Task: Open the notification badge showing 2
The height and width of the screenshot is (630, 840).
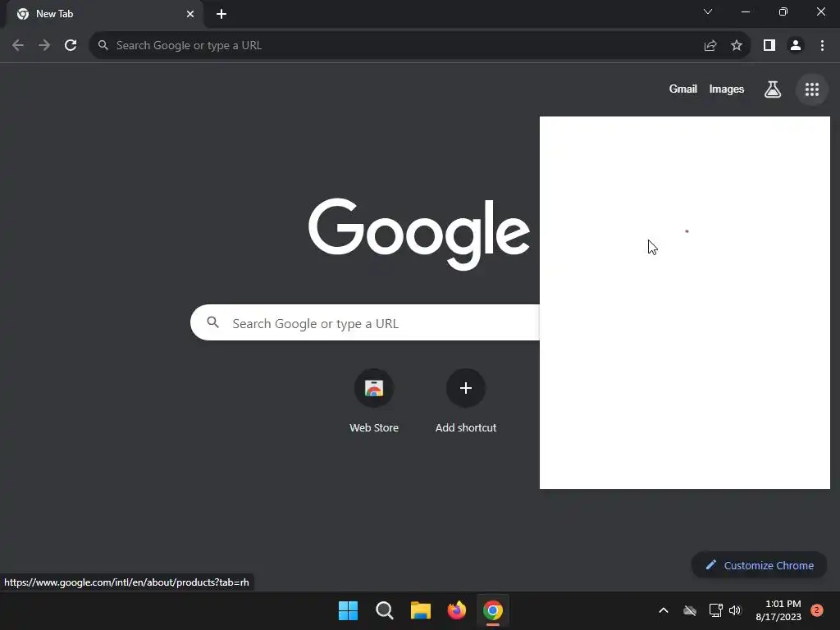Action: pos(816,610)
